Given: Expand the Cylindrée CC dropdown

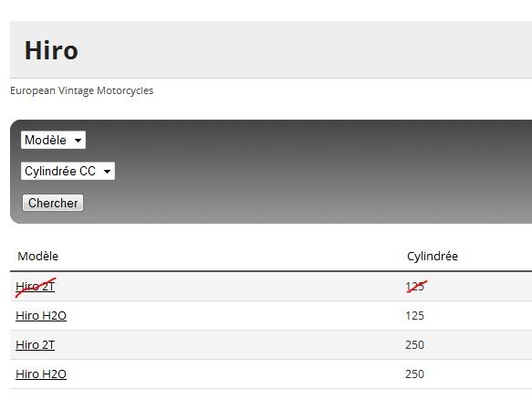Looking at the screenshot, I should point(68,171).
